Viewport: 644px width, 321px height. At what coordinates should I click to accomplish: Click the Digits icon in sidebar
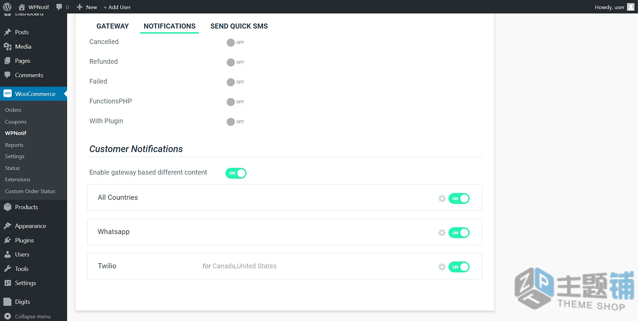7,302
